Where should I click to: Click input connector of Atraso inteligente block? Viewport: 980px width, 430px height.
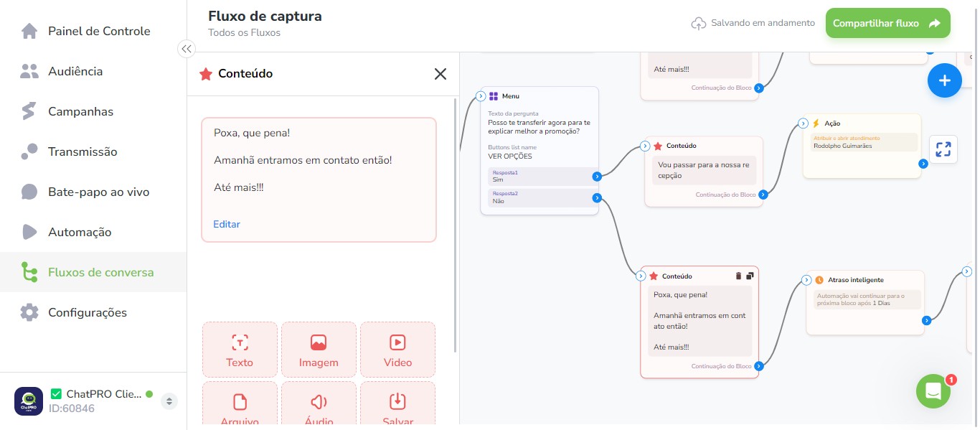point(806,280)
